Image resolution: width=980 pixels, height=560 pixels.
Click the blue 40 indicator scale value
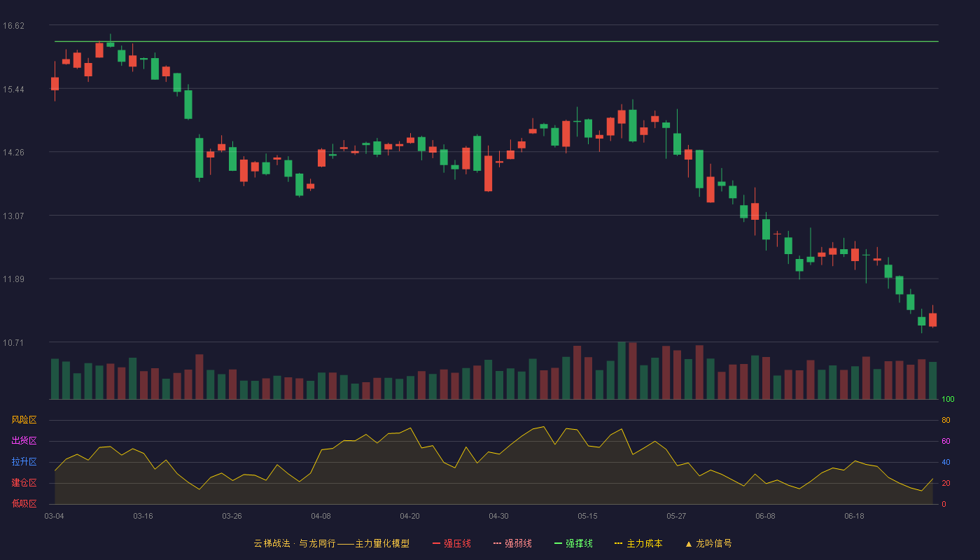coord(946,463)
